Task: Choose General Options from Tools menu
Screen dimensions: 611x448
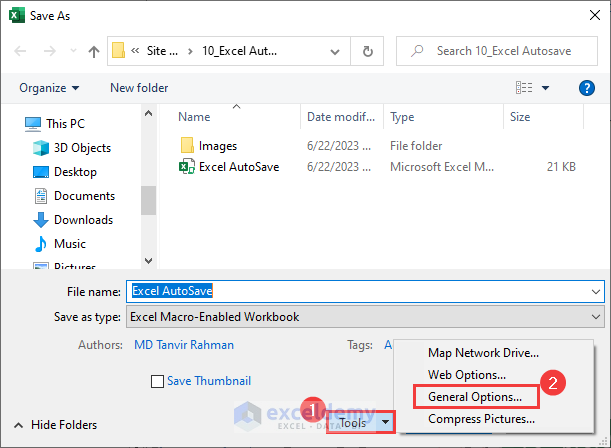Action: click(474, 397)
